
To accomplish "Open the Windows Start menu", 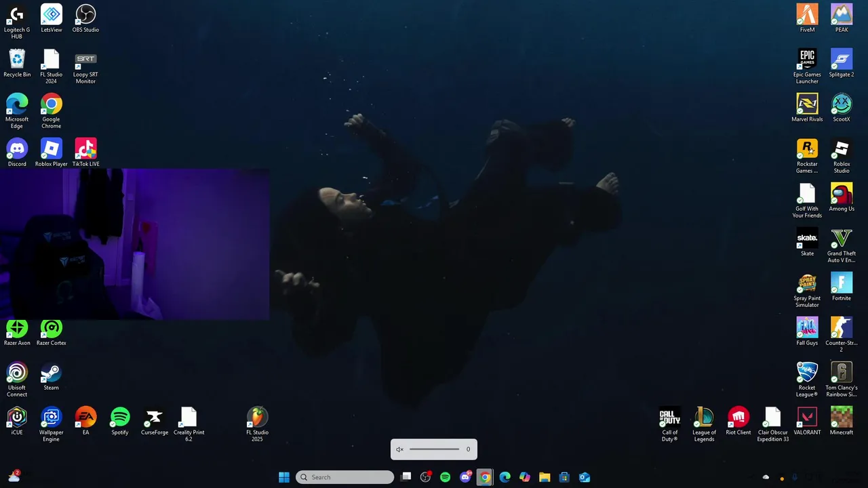I will click(x=284, y=477).
